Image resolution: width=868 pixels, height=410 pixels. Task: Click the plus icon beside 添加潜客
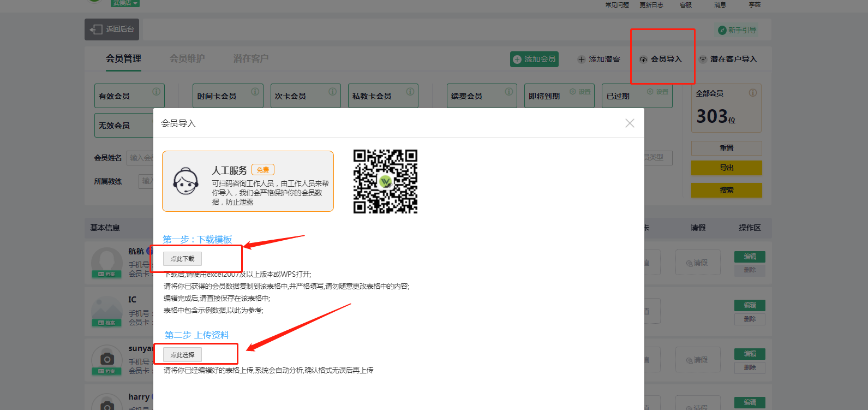click(582, 60)
